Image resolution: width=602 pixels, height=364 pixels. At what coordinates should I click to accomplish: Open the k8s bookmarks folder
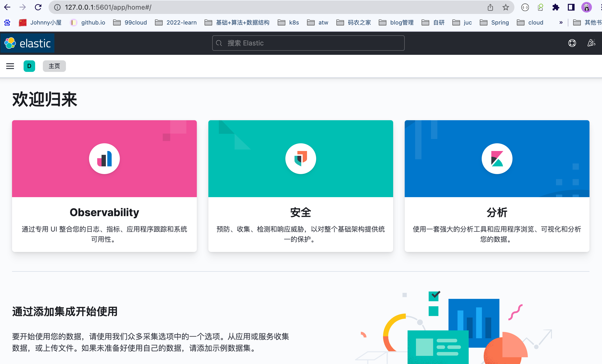(288, 22)
